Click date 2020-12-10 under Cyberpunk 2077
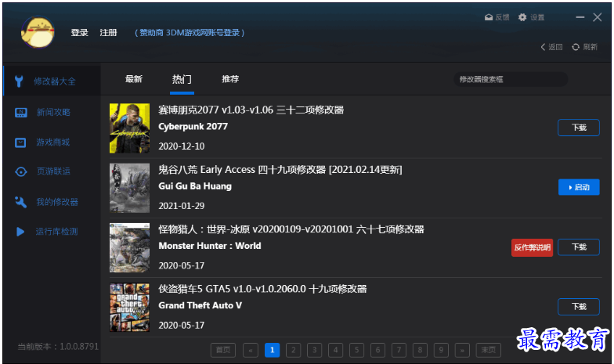Viewport: 614px width, 364px height. (x=182, y=146)
